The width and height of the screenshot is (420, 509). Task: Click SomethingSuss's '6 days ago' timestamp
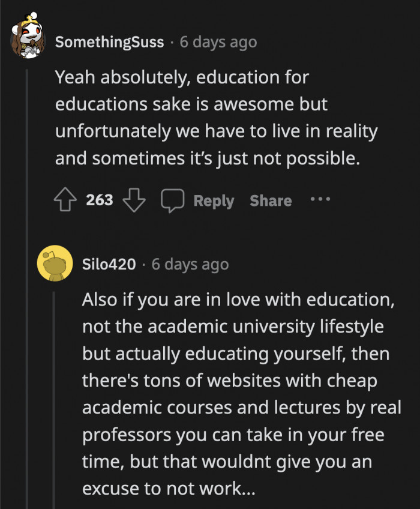pyautogui.click(x=218, y=43)
